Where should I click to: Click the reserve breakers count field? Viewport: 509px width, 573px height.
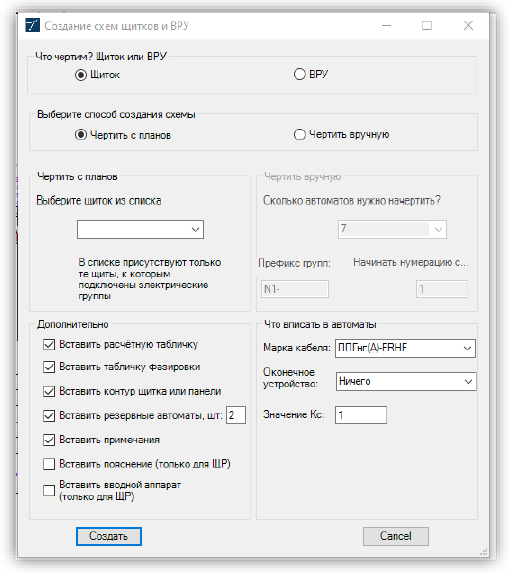[236, 415]
